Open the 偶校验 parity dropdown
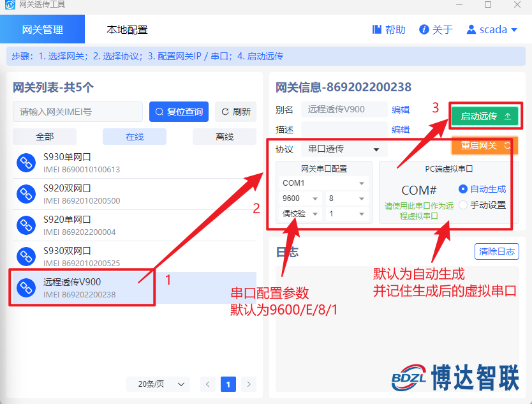This screenshot has height=404, width=532. (x=300, y=214)
